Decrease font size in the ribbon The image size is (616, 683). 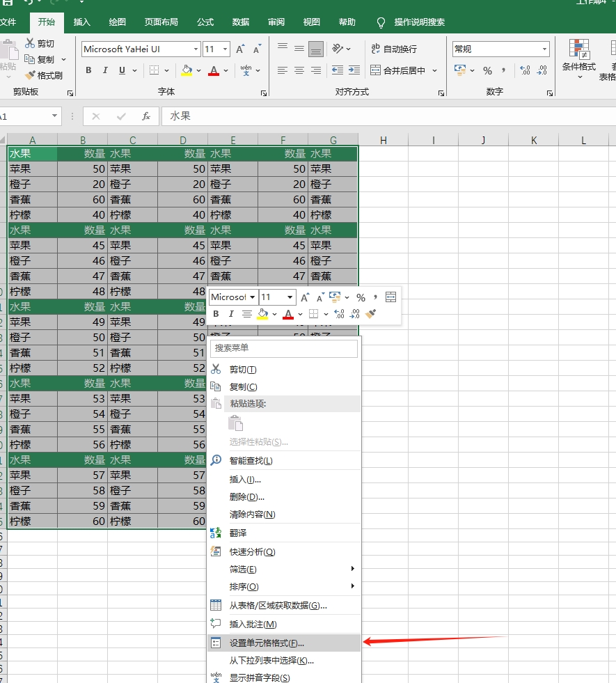(x=258, y=49)
